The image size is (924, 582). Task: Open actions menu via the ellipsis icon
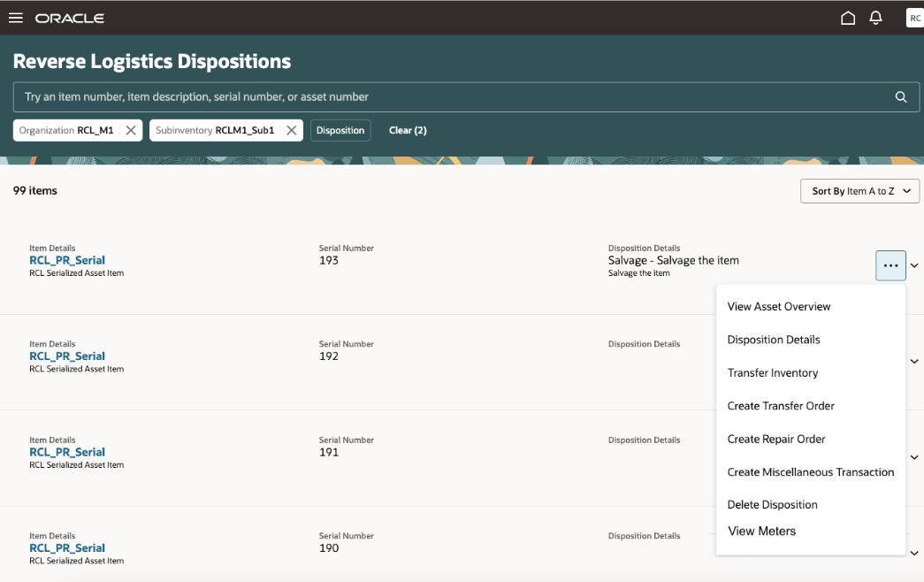(890, 264)
